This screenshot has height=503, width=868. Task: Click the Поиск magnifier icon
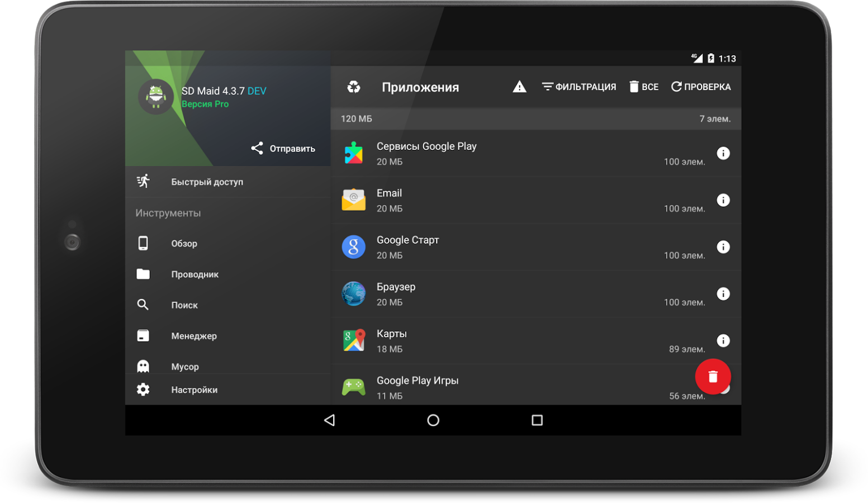[x=143, y=305]
